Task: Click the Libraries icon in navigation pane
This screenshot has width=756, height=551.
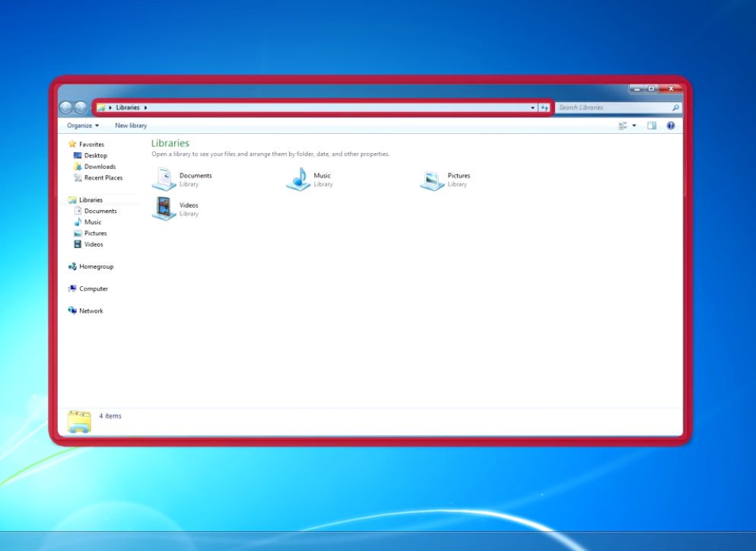Action: coord(72,199)
